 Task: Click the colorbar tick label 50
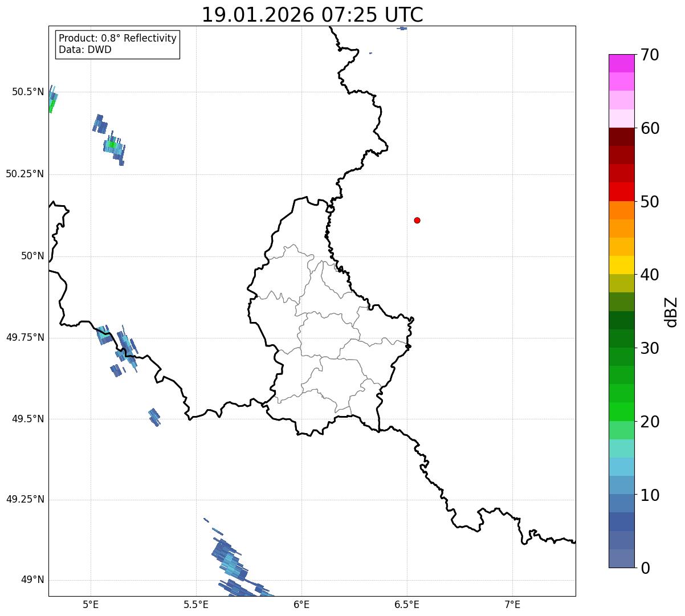(650, 202)
